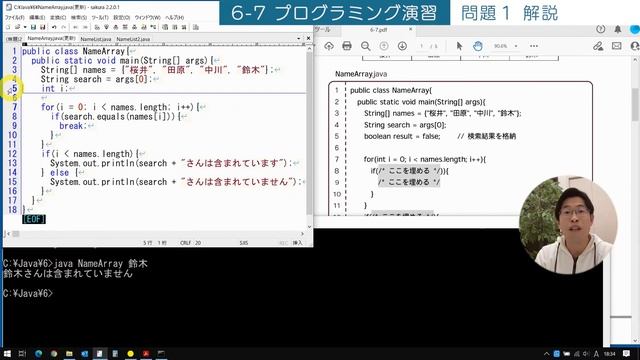
Task: Open the 検索(S) menu in Sakura editor
Action: coord(79,18)
